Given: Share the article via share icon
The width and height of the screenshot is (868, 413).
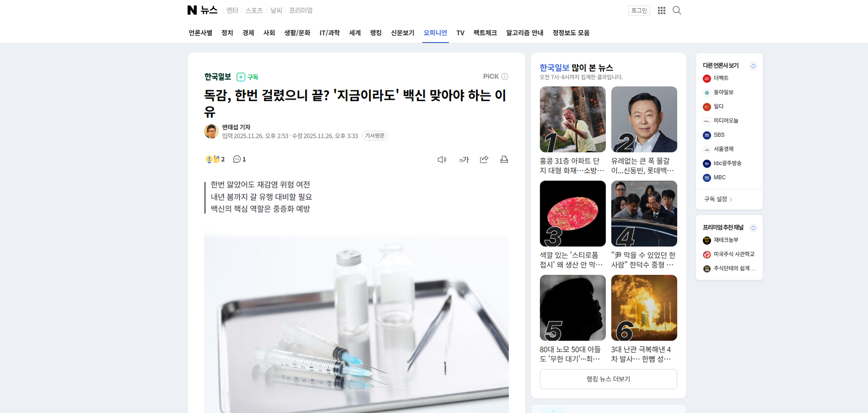Looking at the screenshot, I should point(484,160).
